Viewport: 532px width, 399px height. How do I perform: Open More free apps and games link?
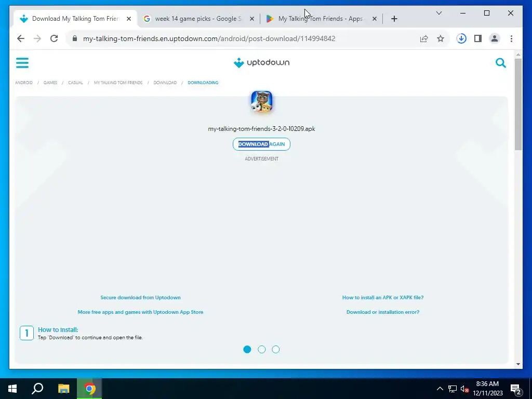(x=140, y=312)
